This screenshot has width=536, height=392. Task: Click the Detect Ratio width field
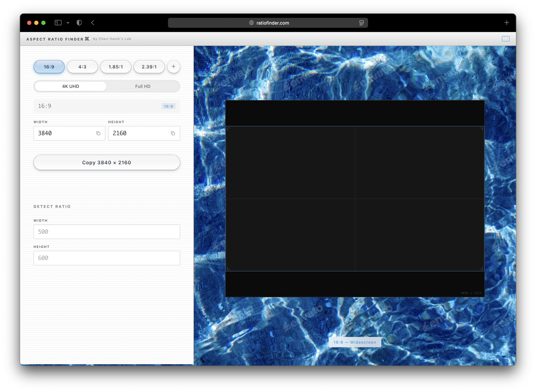[107, 232]
